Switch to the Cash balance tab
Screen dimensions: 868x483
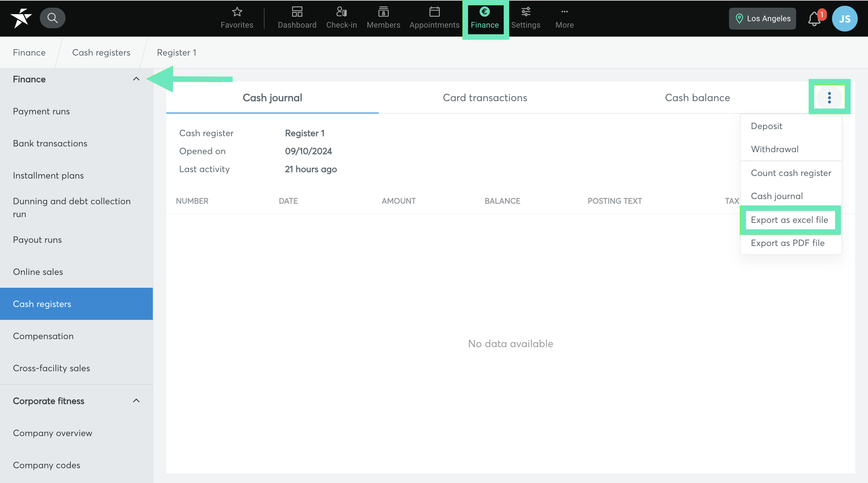[698, 98]
